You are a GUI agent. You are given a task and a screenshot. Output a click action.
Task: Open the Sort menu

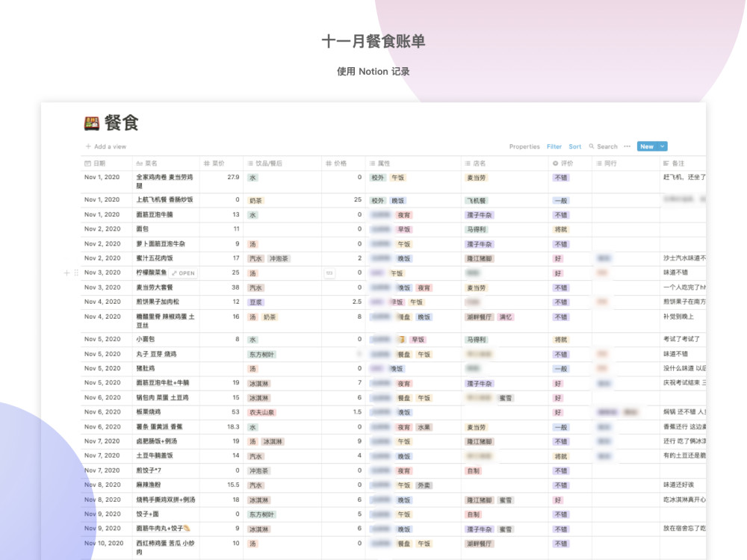(575, 146)
